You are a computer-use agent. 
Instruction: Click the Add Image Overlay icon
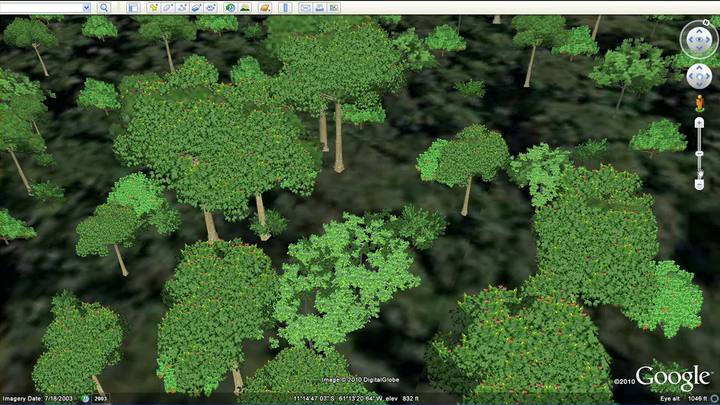(197, 7)
